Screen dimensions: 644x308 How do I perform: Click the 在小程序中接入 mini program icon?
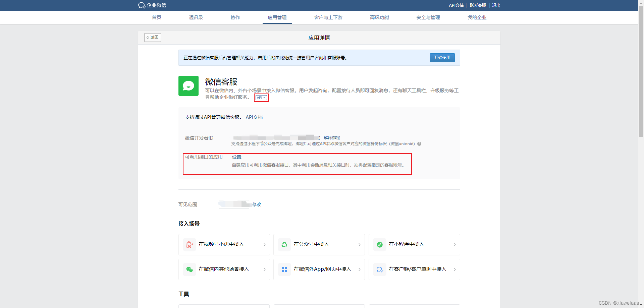[x=380, y=245]
